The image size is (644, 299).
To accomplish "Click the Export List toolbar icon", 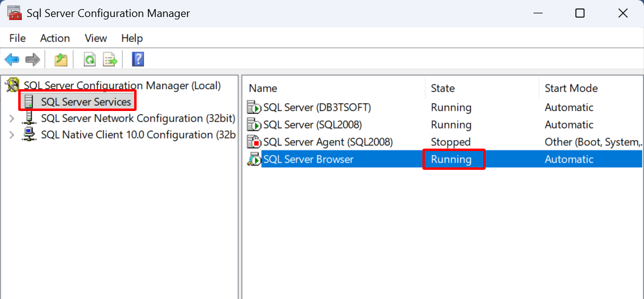I will point(110,59).
